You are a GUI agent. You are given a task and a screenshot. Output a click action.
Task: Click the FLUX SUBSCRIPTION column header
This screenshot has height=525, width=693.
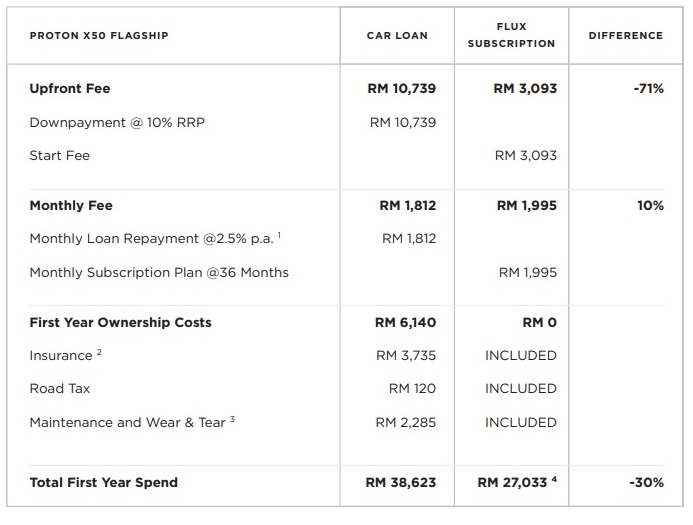(x=511, y=35)
